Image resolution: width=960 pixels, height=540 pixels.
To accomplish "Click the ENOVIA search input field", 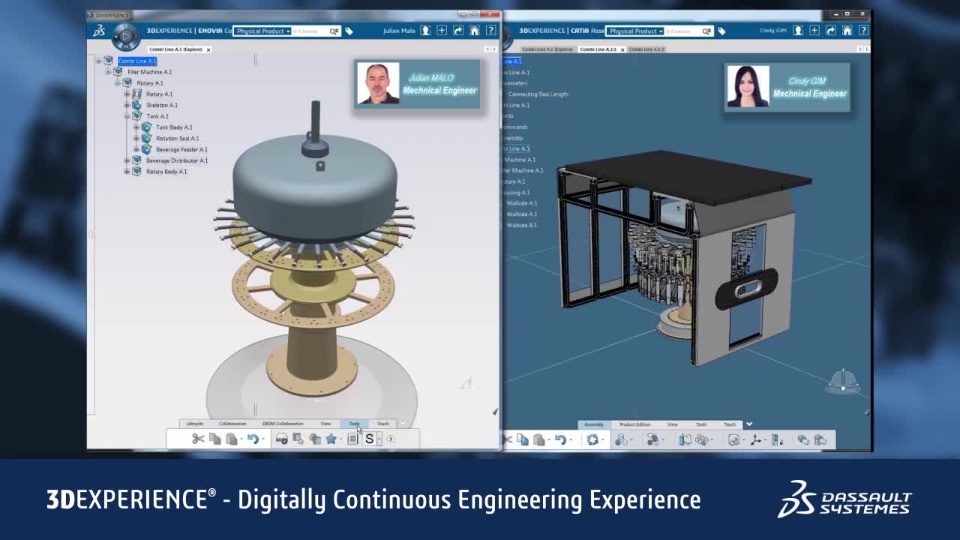I will [x=310, y=31].
